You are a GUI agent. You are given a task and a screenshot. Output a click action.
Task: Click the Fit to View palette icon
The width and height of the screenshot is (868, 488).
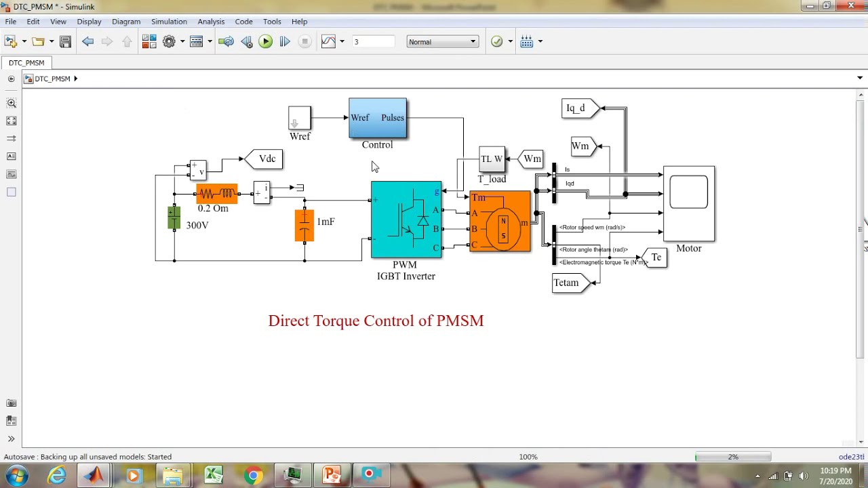[x=12, y=121]
